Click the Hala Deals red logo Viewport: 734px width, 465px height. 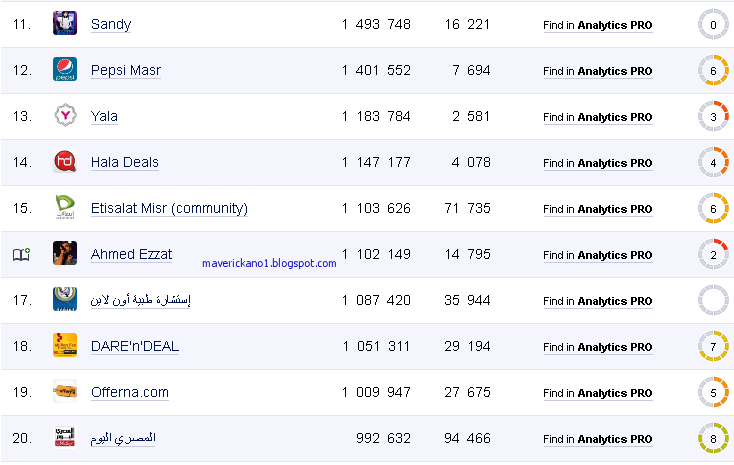[x=65, y=161]
